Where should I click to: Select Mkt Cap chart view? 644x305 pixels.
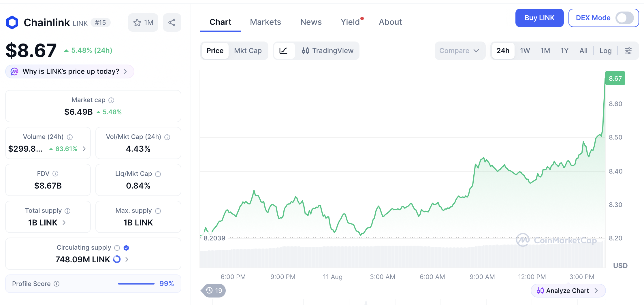click(x=248, y=51)
